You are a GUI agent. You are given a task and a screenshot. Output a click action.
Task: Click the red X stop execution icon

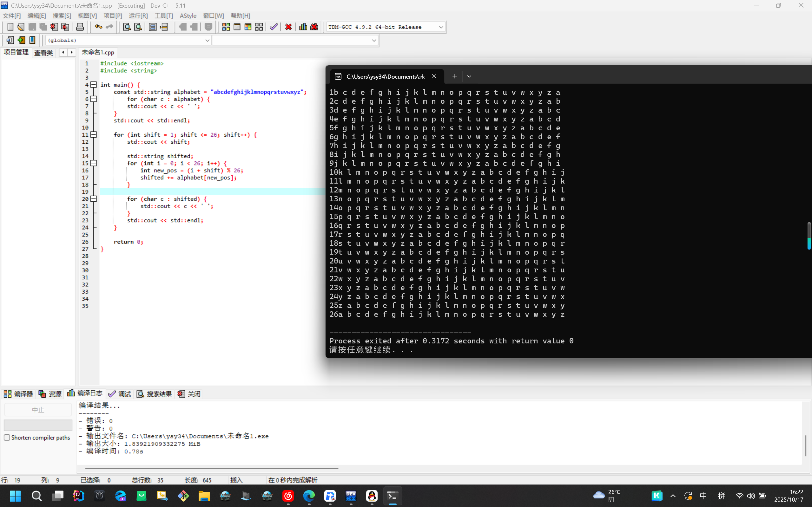(288, 27)
